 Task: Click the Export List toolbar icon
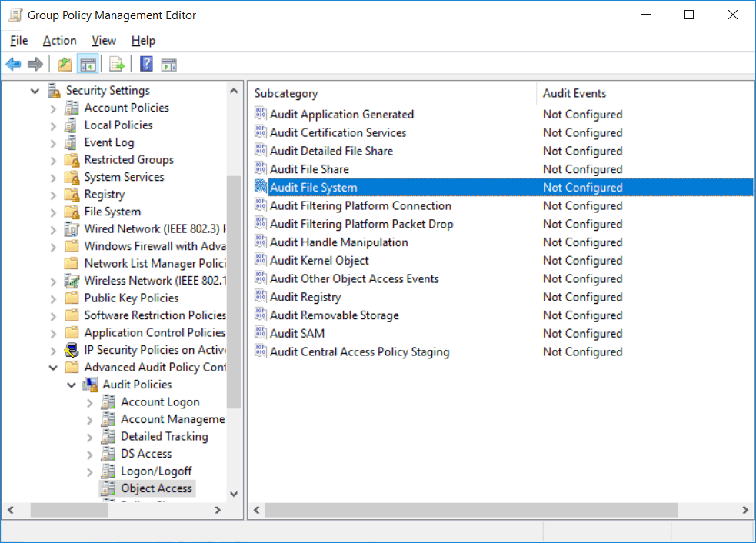(117, 64)
